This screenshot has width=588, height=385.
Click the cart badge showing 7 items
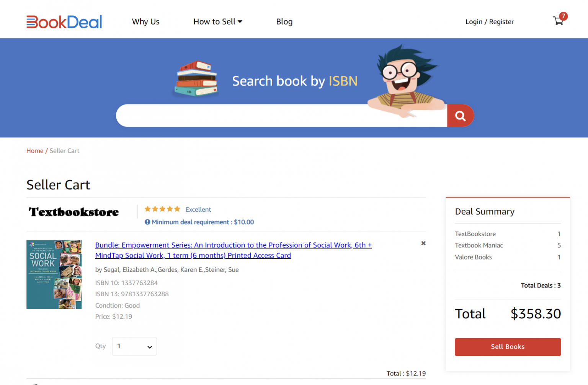[563, 16]
